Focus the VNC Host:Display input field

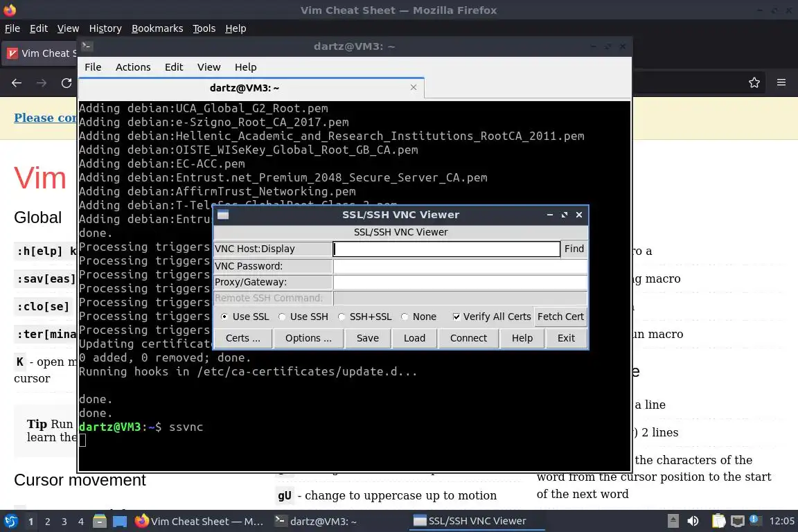(446, 249)
